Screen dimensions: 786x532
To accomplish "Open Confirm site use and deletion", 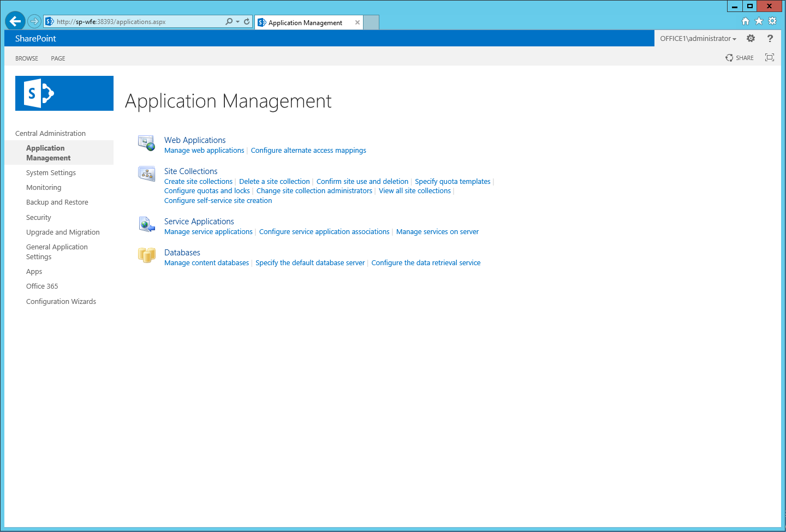I will [362, 182].
